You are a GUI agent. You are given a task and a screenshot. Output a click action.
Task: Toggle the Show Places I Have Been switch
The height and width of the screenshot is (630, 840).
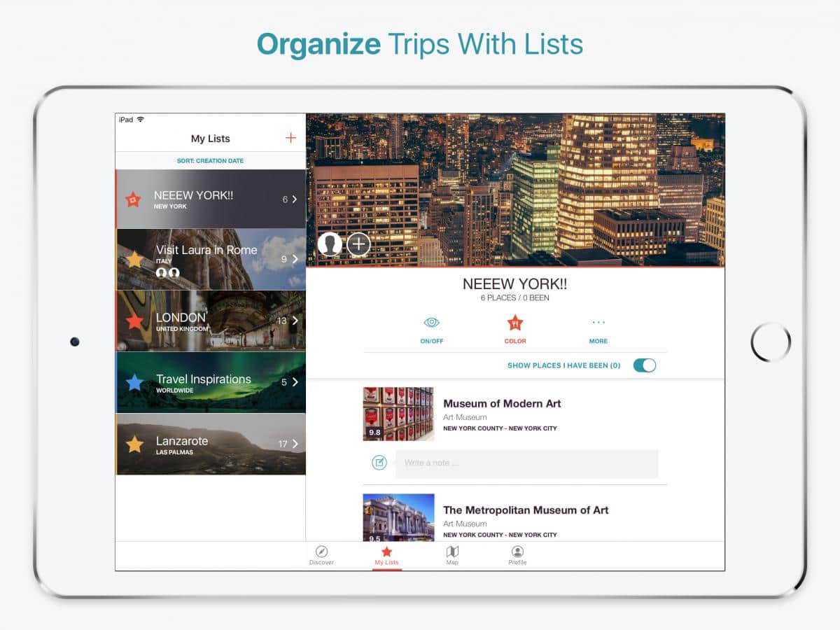coord(644,365)
